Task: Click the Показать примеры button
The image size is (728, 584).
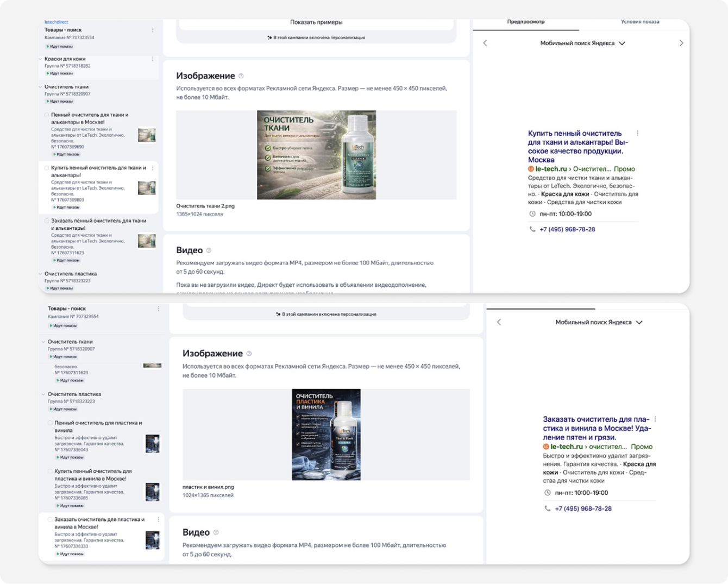Action: click(x=316, y=23)
